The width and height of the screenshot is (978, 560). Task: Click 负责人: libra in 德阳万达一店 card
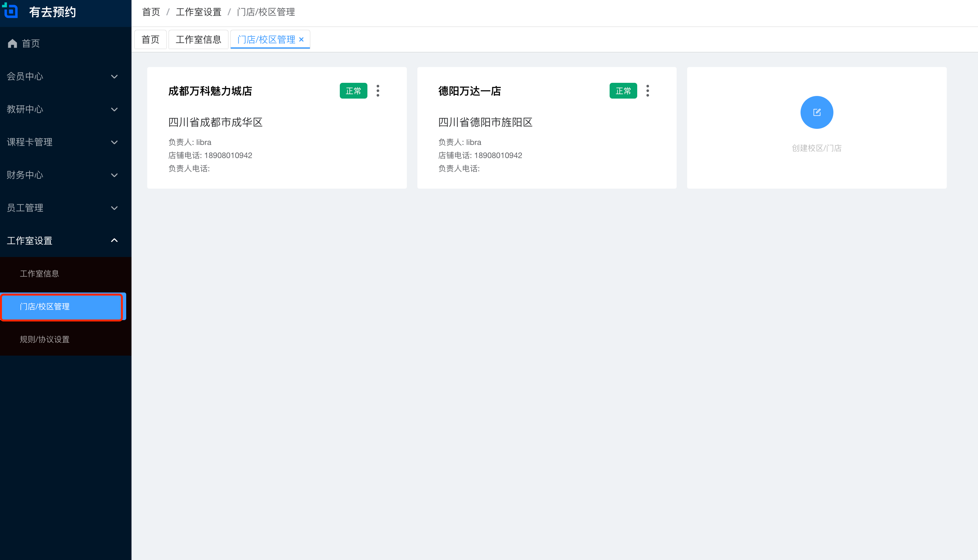coord(460,142)
